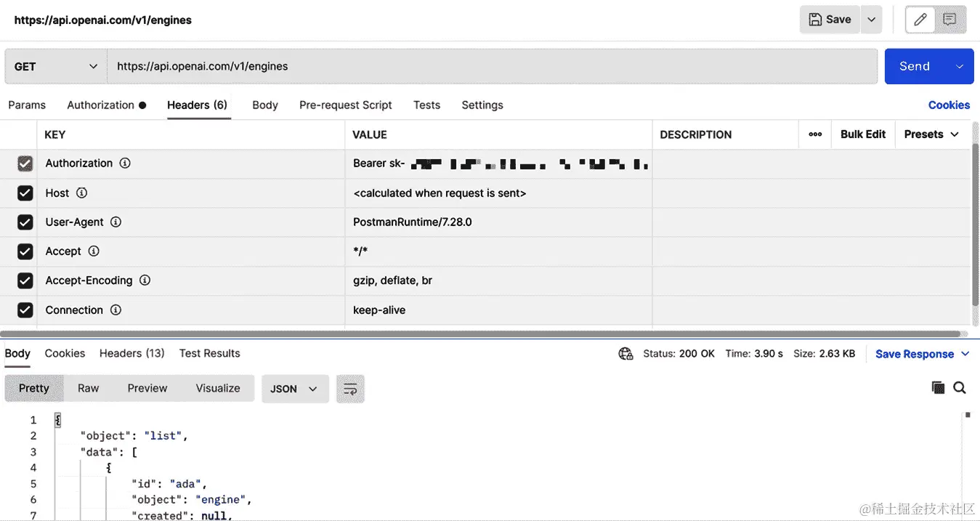The image size is (980, 521).
Task: Uncheck the Accept-Encoding header checkbox
Action: click(x=25, y=280)
